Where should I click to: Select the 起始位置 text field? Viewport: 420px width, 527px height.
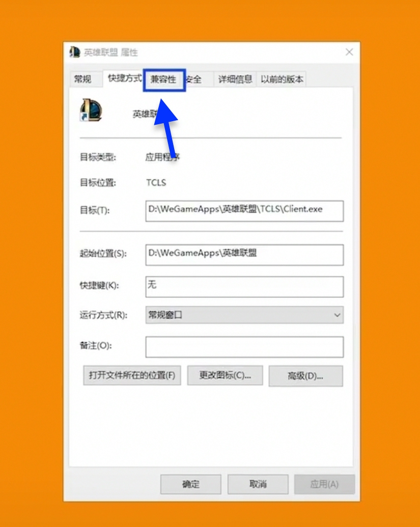point(244,255)
